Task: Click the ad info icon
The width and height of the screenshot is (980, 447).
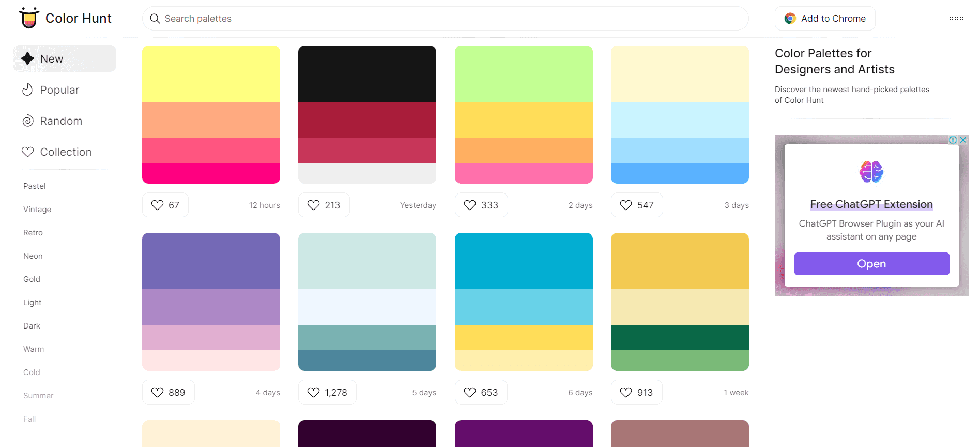Action: pos(953,140)
